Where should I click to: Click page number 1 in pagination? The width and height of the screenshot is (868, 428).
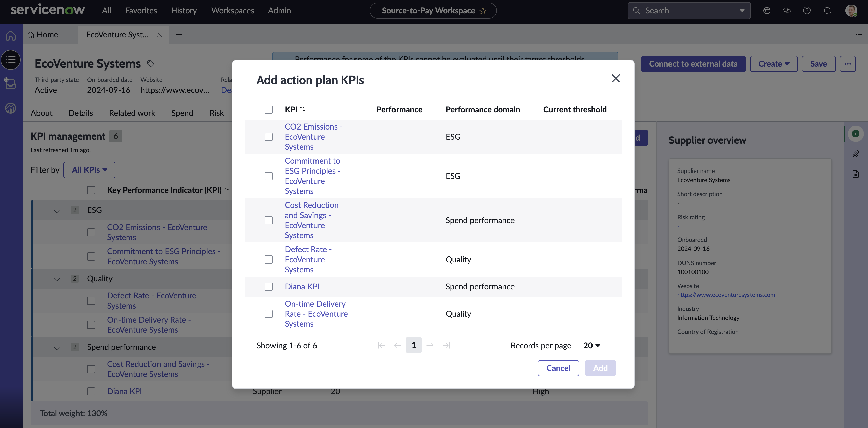[x=413, y=345]
